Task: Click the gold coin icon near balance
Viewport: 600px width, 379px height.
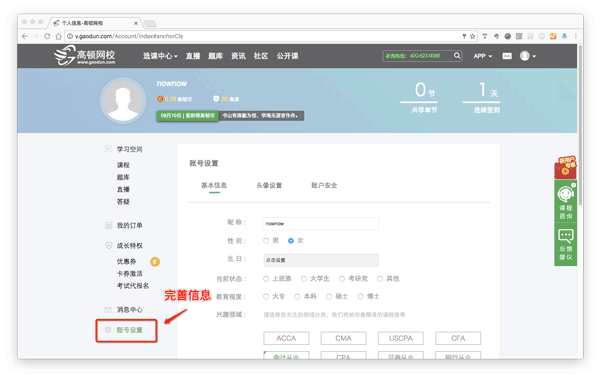Action: tap(160, 99)
